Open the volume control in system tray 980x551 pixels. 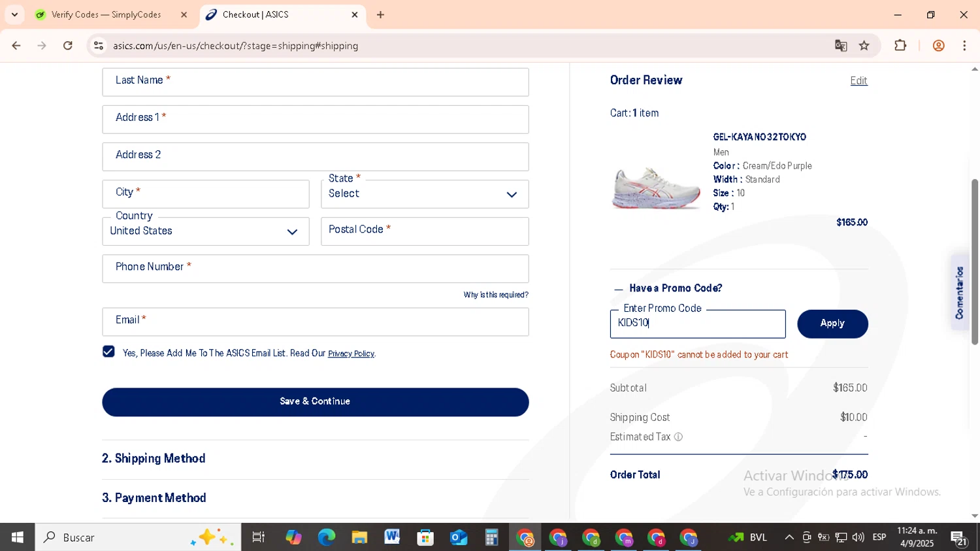pos(858,537)
